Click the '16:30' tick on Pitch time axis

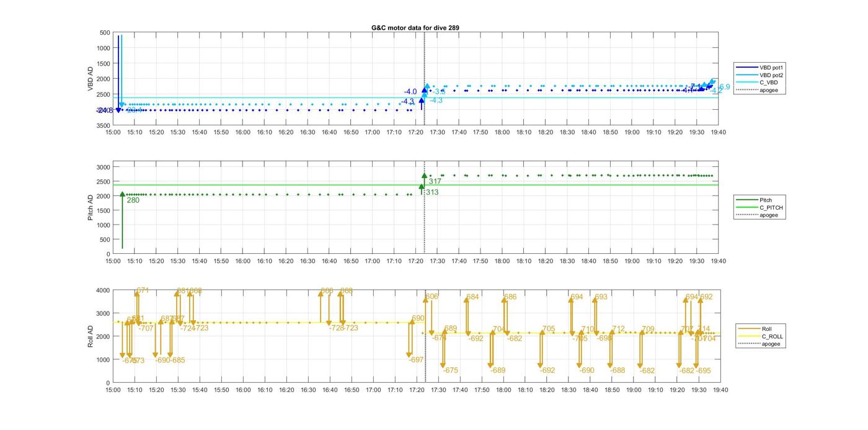308,261
